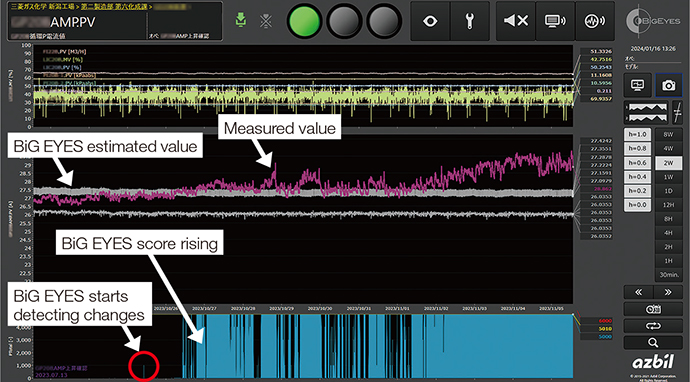
Task: Click the red 6000 threshold value
Action: click(x=596, y=321)
